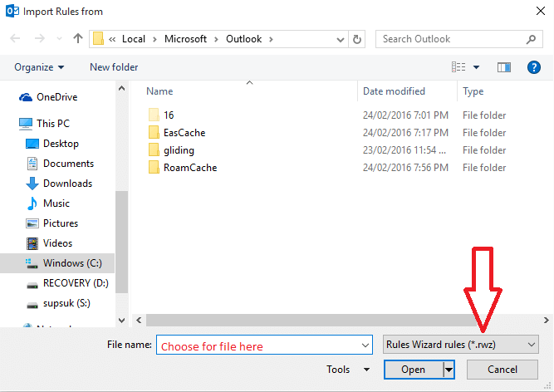Open Videos in the sidebar
Image resolution: width=554 pixels, height=392 pixels.
(57, 243)
